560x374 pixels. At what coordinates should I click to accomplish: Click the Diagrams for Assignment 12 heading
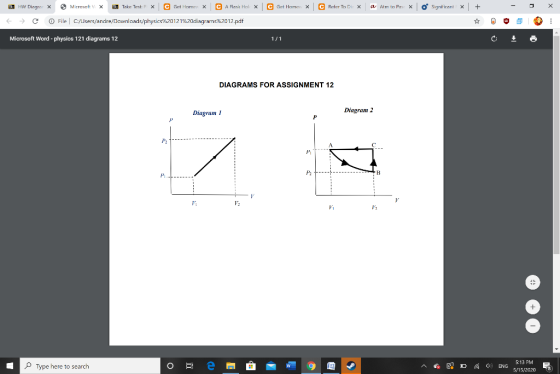click(x=276, y=85)
